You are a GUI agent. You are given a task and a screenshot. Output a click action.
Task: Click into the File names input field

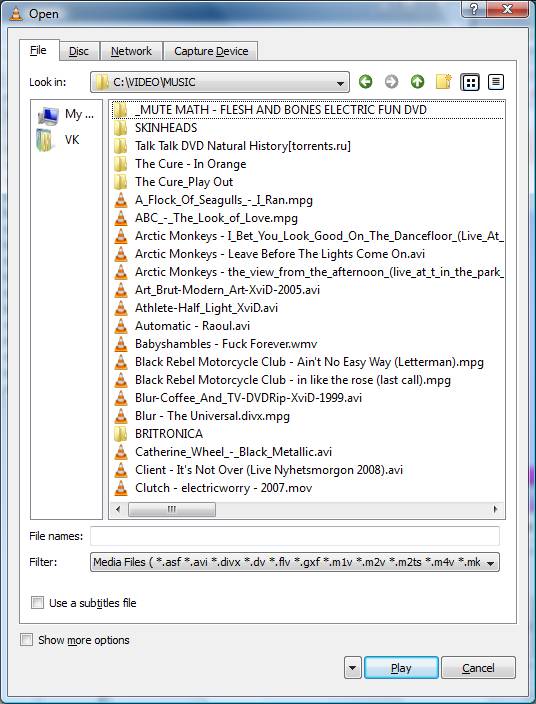(x=295, y=536)
